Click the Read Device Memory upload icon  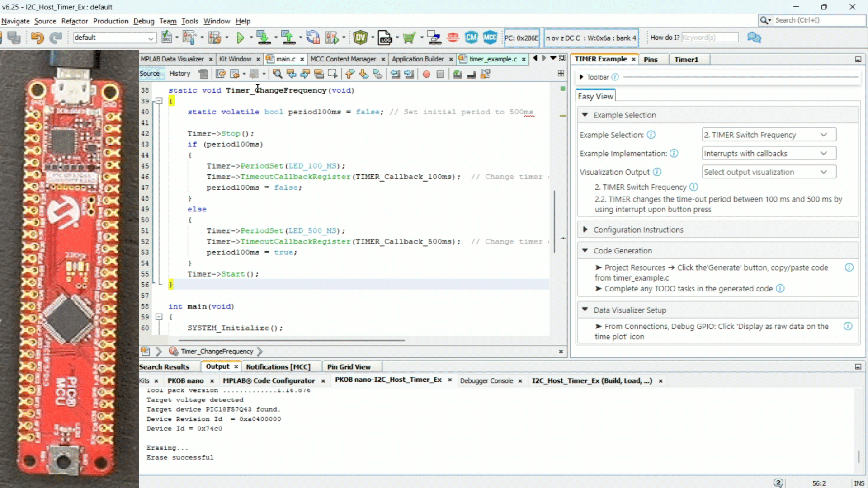[288, 38]
